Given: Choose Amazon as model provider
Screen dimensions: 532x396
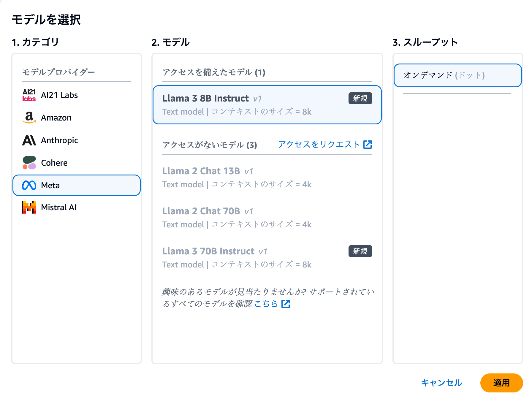Looking at the screenshot, I should pos(77,118).
